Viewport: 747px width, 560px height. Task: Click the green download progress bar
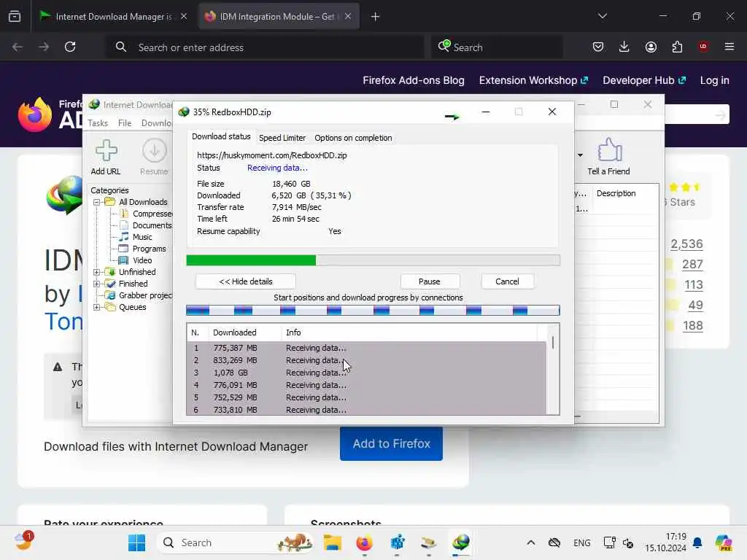click(373, 260)
